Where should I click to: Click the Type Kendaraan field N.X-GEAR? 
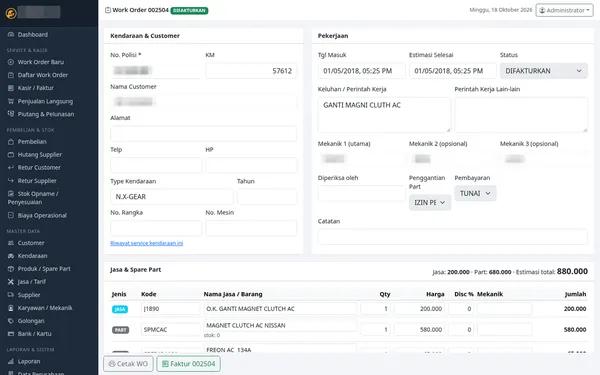(x=171, y=197)
